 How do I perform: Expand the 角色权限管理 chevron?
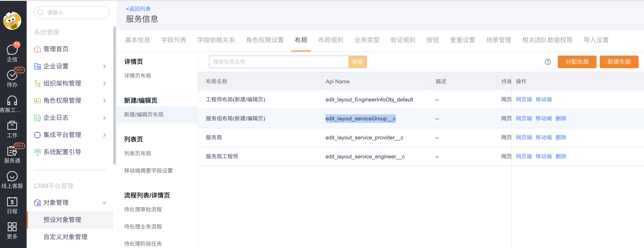[x=104, y=101]
